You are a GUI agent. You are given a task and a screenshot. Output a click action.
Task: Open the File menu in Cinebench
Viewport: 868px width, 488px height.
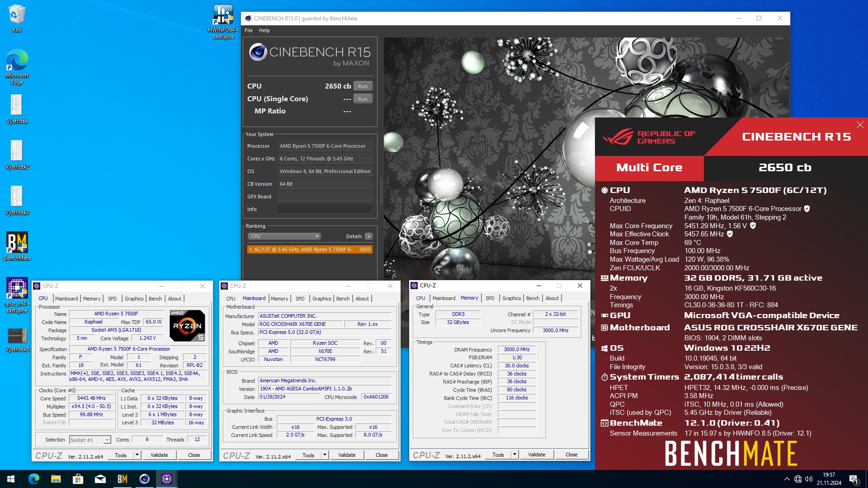pyautogui.click(x=249, y=30)
